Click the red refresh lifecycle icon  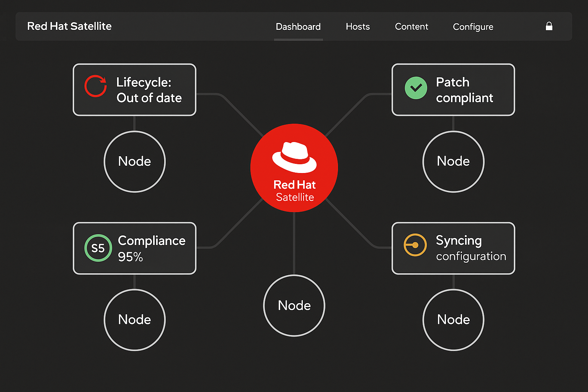pos(95,86)
